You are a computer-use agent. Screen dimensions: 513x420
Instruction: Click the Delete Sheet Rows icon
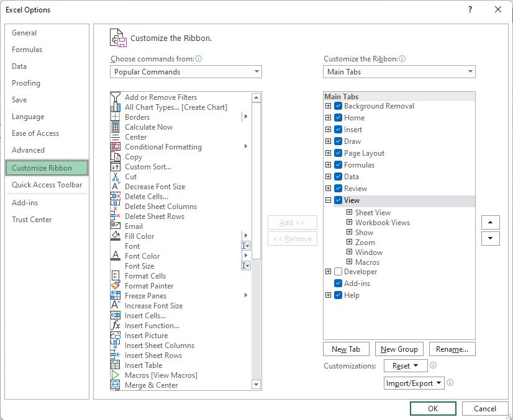pyautogui.click(x=115, y=217)
